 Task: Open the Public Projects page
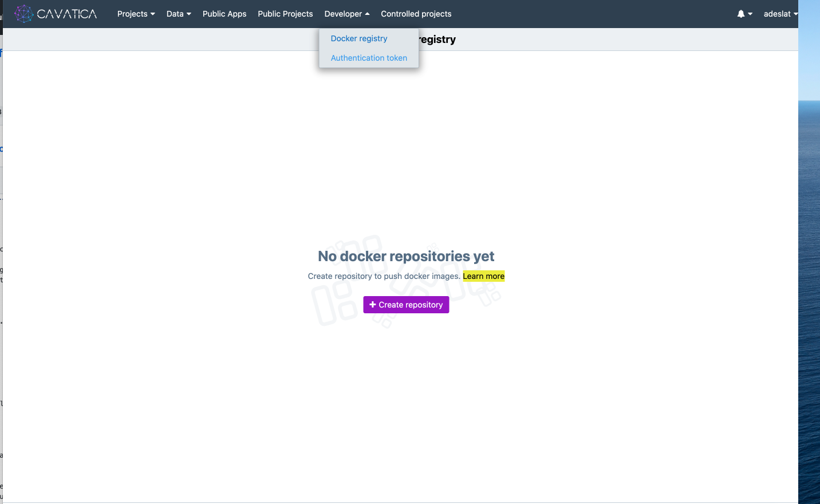pos(285,14)
